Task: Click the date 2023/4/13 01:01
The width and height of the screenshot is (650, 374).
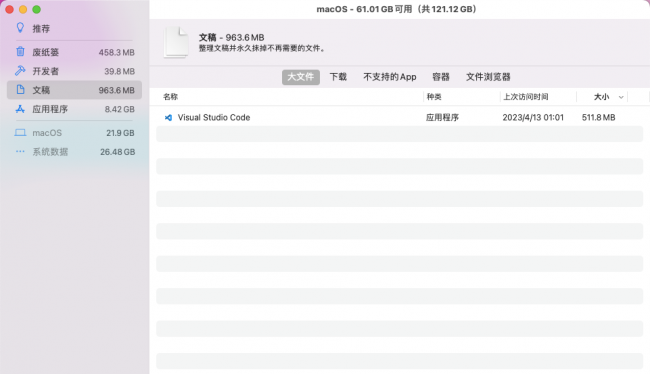Action: click(533, 117)
